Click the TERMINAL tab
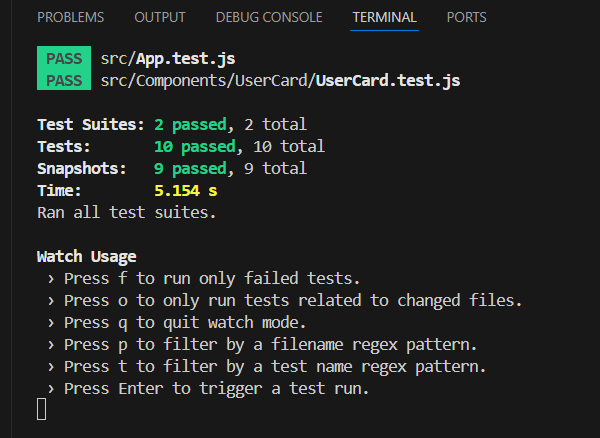600x438 pixels. point(384,17)
